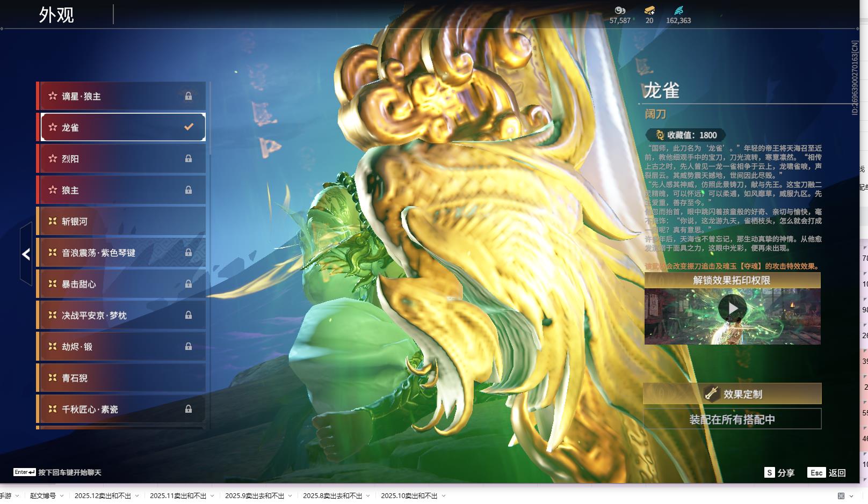This screenshot has width=868, height=504.
Task: Click the Enter chat prompt
Action: point(57,472)
